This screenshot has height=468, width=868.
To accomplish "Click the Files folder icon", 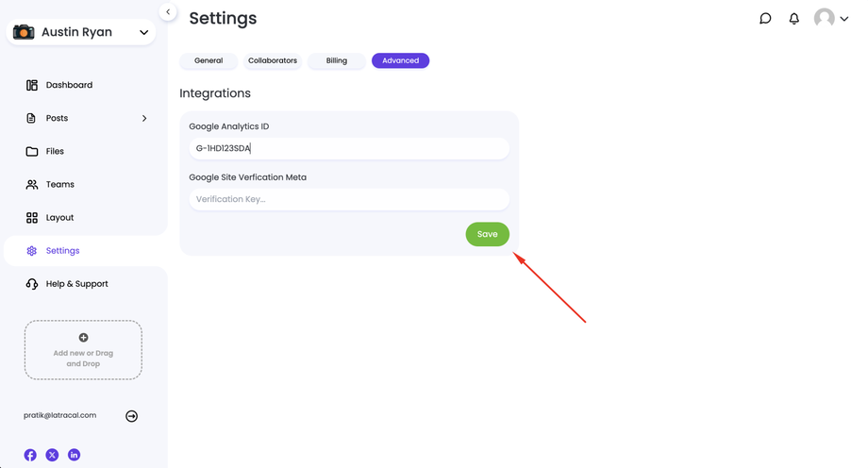I will [32, 151].
